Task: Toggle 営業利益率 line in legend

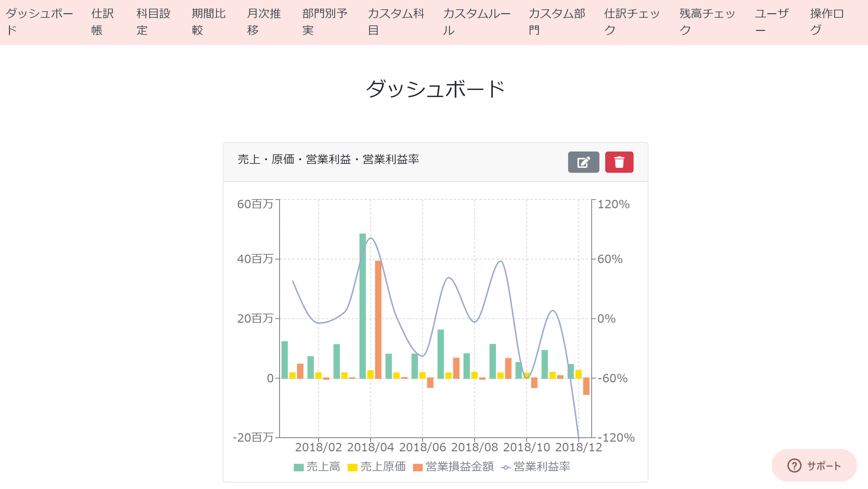Action: click(536, 467)
